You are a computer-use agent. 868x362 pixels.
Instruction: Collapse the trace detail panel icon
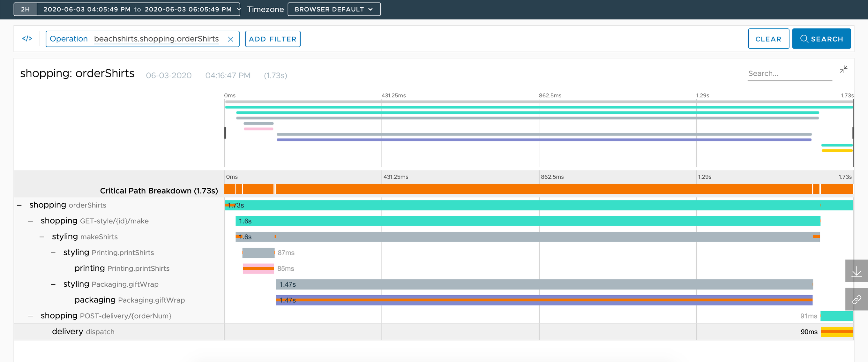click(x=843, y=69)
